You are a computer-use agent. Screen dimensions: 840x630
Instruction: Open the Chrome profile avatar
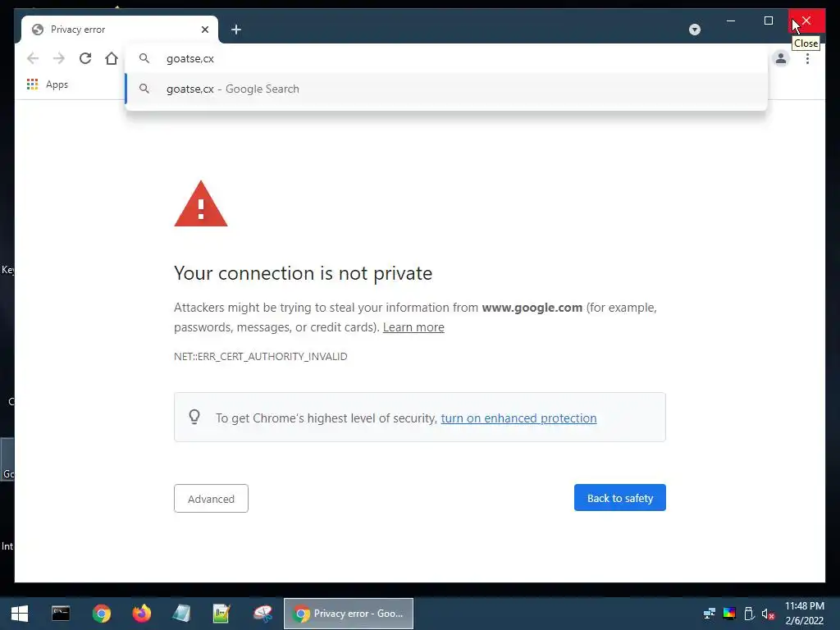coord(781,58)
